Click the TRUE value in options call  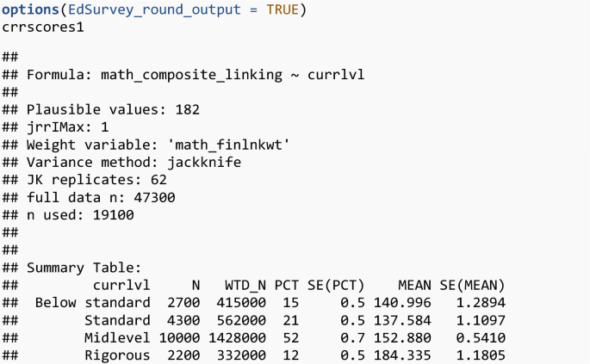[x=281, y=9]
